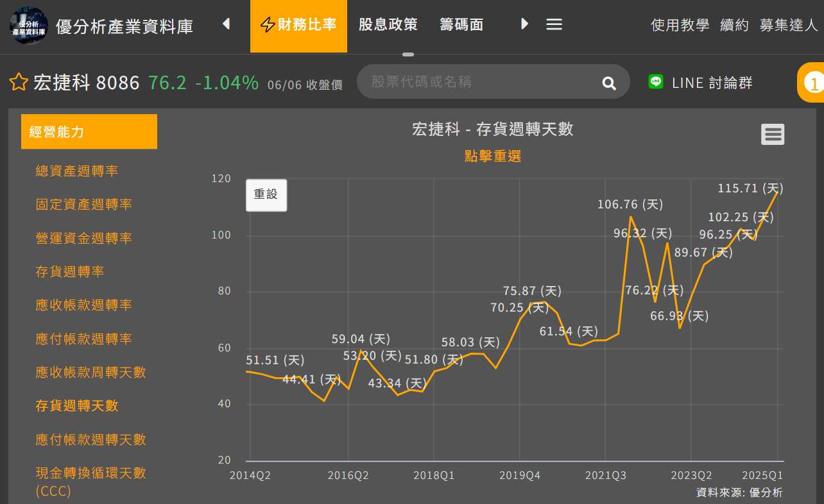Click the 96.32 (天) data label
This screenshot has height=504, width=824.
[643, 233]
